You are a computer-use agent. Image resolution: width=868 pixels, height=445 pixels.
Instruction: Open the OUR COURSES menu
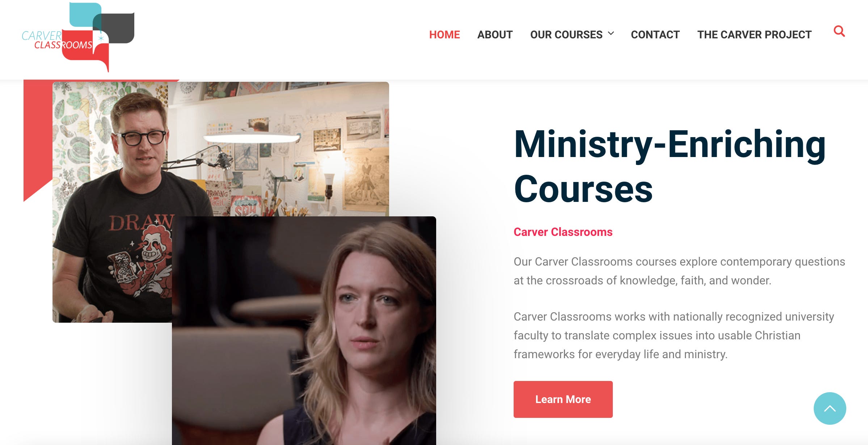pyautogui.click(x=566, y=35)
